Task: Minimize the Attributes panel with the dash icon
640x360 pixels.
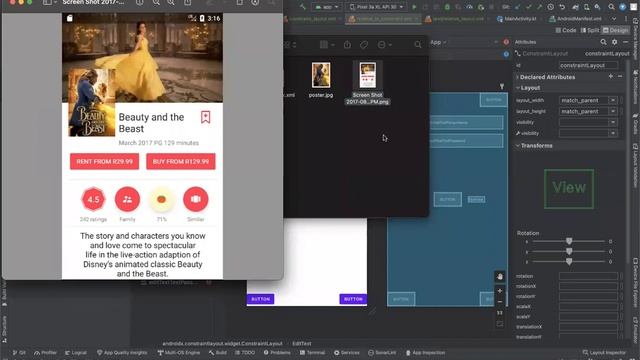Action: point(626,42)
